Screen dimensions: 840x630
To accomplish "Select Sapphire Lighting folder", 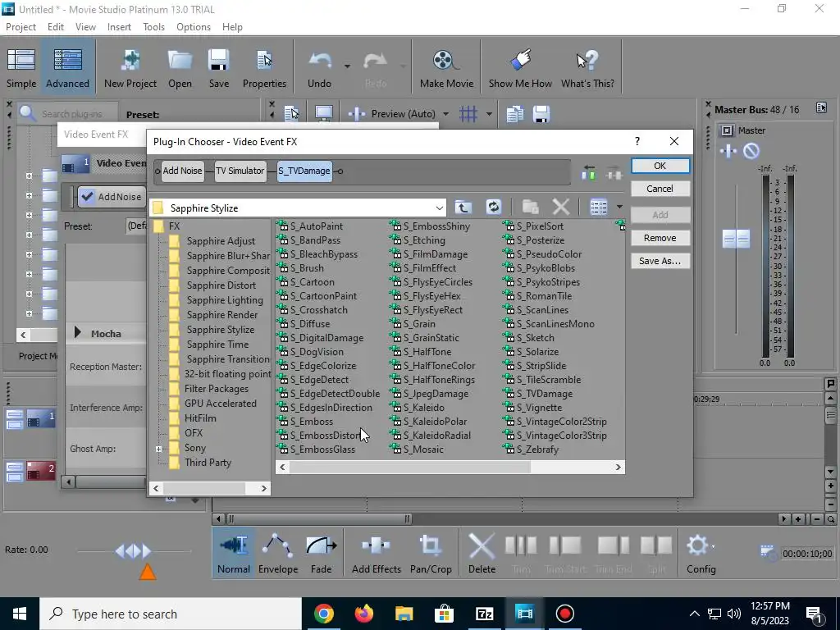I will point(225,300).
